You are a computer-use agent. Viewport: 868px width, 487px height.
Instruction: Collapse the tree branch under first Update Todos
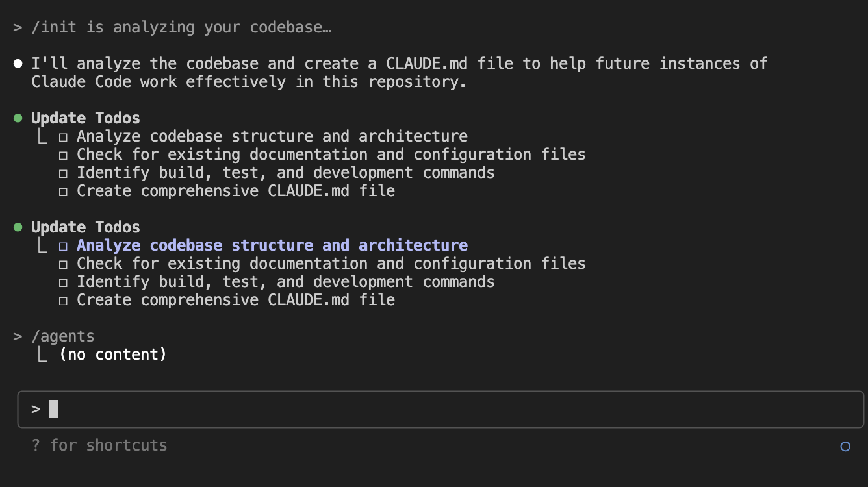(42, 136)
